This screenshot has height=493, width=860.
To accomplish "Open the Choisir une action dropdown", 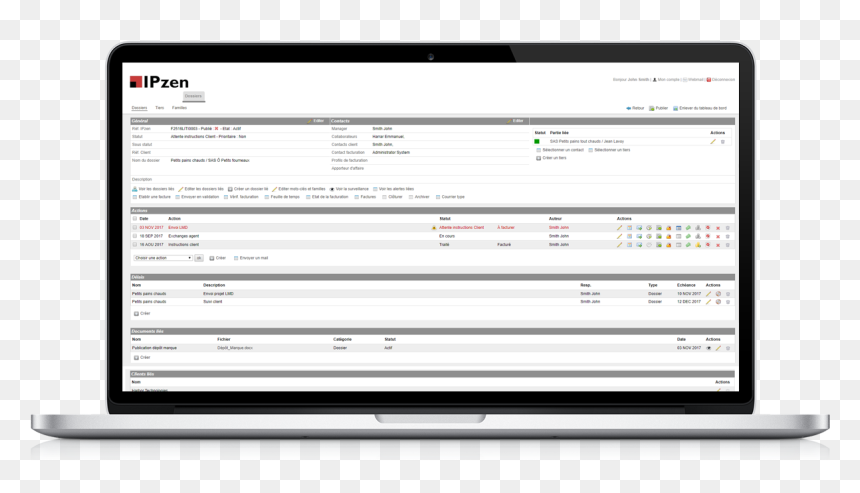I will point(163,258).
